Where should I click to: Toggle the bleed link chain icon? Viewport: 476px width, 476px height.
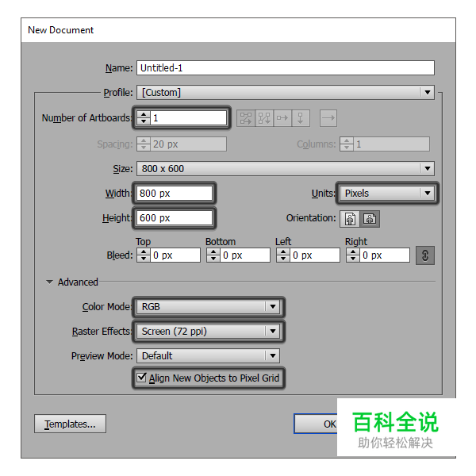[x=424, y=255]
